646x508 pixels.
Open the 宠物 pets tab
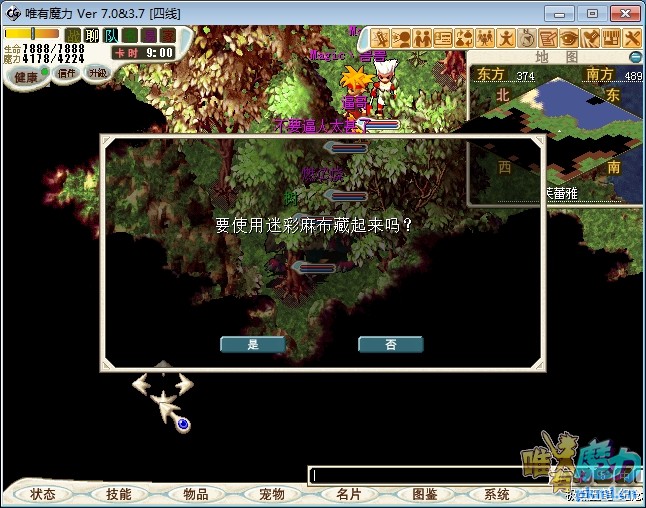[x=271, y=494]
